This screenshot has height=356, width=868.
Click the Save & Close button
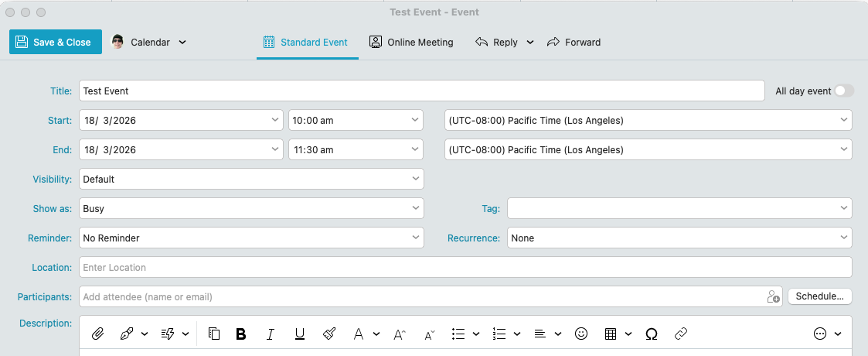pos(55,43)
